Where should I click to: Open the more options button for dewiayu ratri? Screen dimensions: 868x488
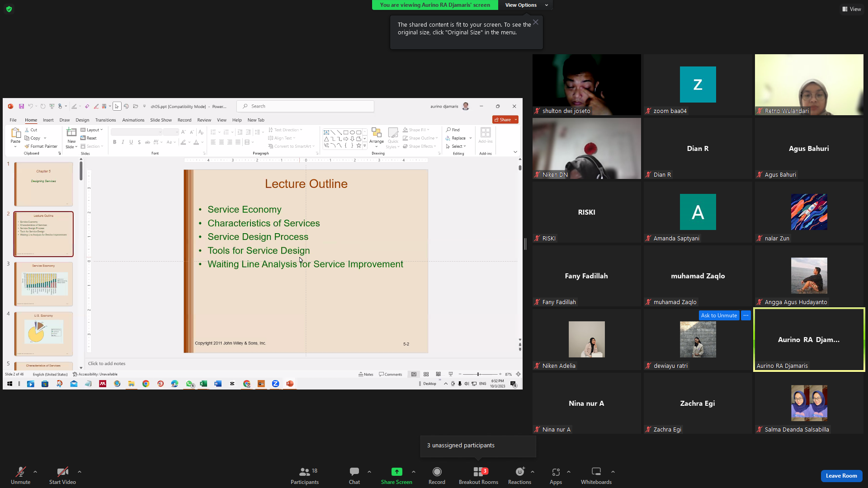pyautogui.click(x=746, y=315)
